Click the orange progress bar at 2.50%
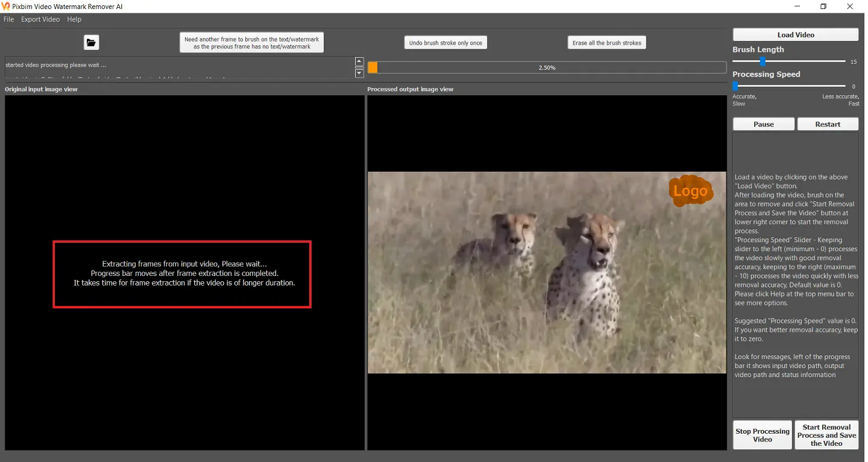 pyautogui.click(x=547, y=67)
